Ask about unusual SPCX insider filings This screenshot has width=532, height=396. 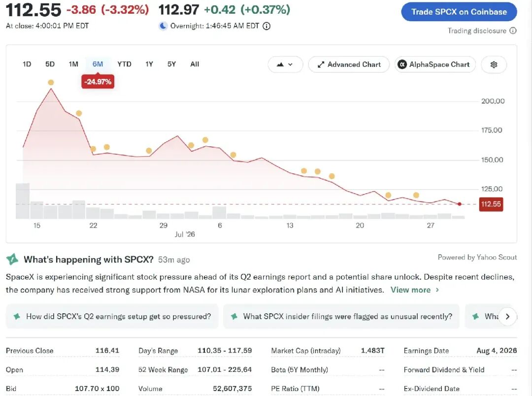(x=341, y=317)
